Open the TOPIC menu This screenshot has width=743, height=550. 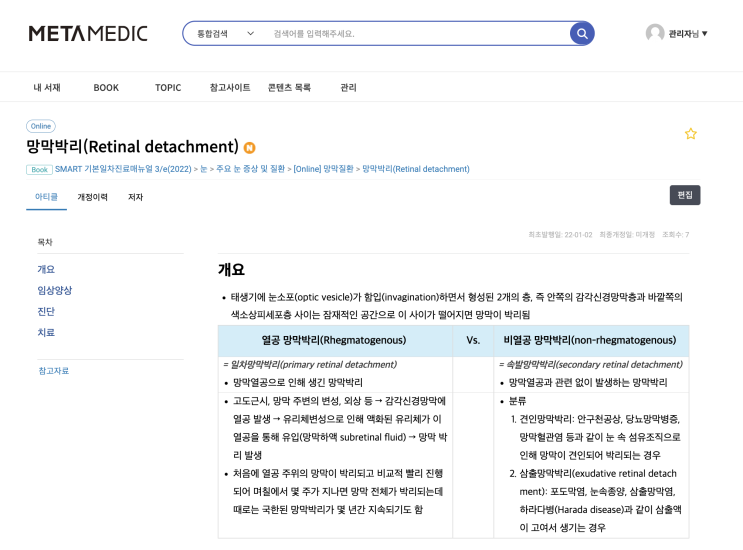(168, 88)
